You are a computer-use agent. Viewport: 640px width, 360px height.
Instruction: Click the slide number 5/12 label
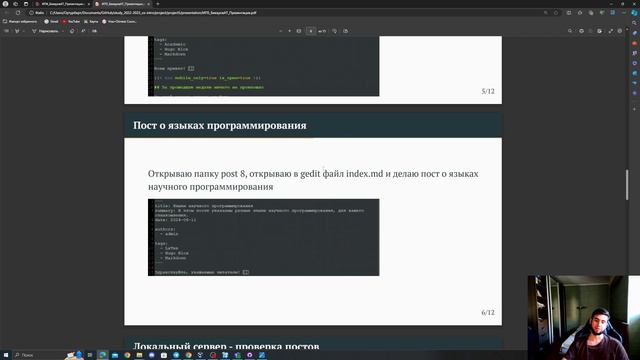(x=488, y=91)
